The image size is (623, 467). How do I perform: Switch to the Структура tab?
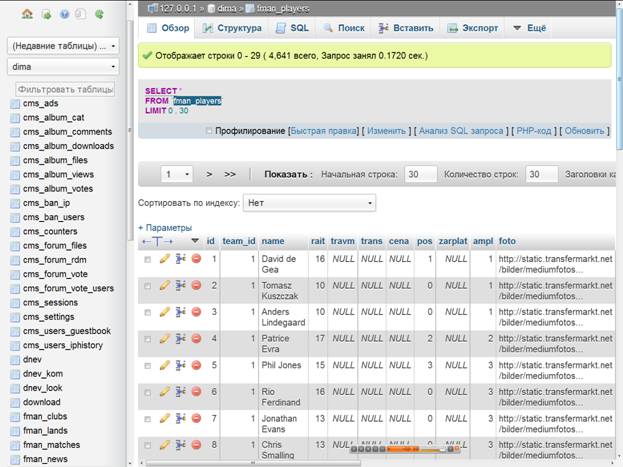click(x=232, y=28)
